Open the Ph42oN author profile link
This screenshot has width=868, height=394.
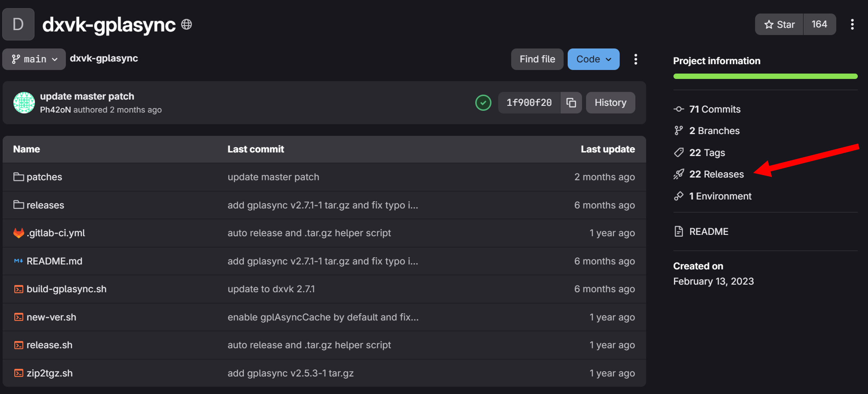click(55, 110)
